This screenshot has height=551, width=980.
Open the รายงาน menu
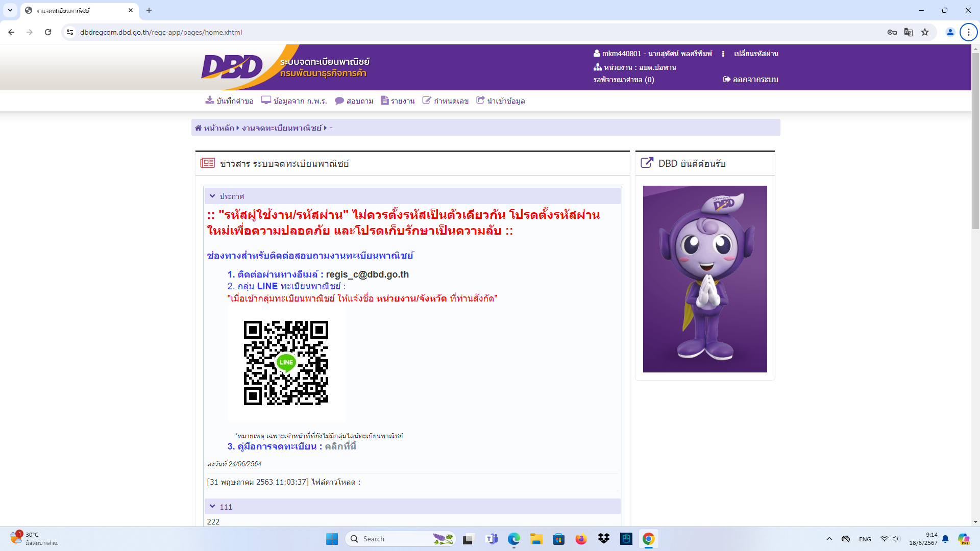coord(398,101)
